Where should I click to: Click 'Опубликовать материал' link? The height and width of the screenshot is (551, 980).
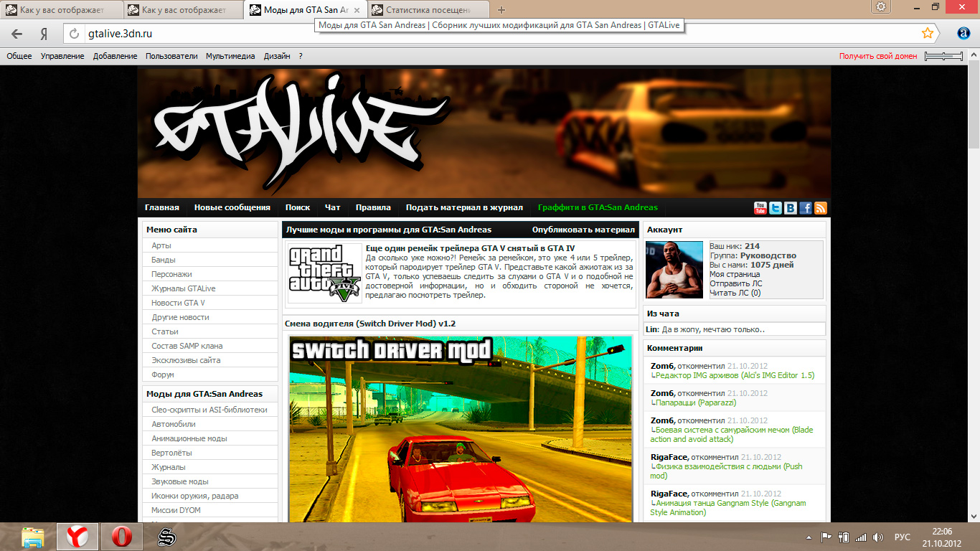[x=583, y=230]
